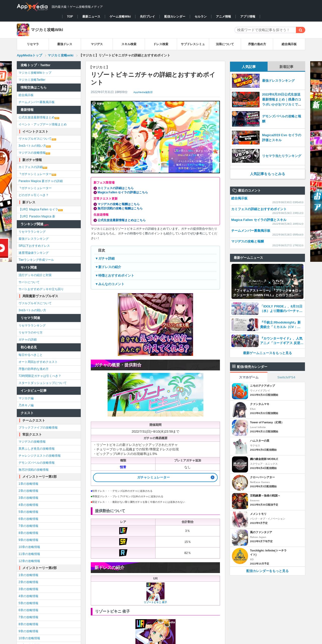Screen dimensions: 322x644
Task: Open Tower of Fantasy app icon
Action: tap(240, 428)
